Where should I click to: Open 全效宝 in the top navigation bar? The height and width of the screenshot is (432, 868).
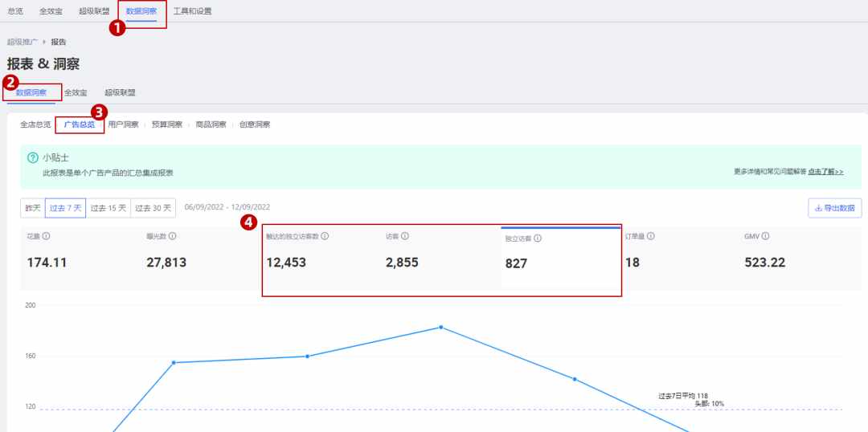click(51, 11)
